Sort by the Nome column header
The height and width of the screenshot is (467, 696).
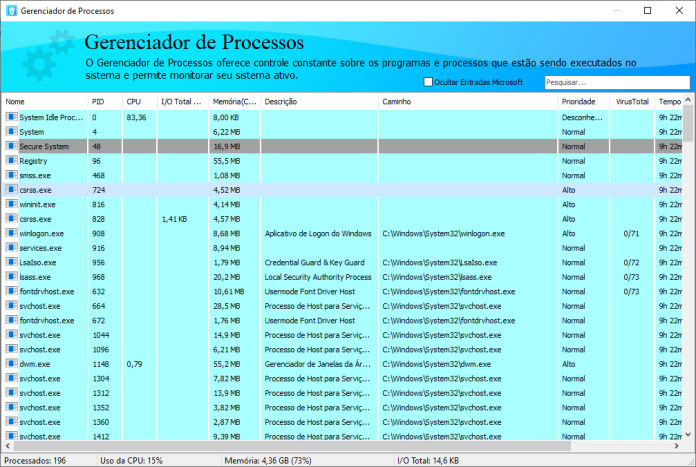coord(44,102)
